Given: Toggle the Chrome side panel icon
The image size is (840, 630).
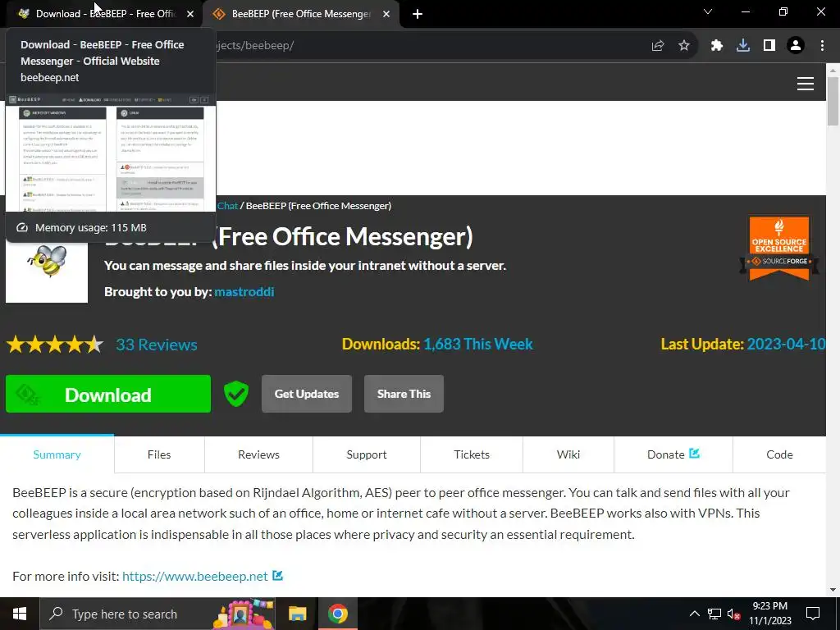Looking at the screenshot, I should point(769,46).
